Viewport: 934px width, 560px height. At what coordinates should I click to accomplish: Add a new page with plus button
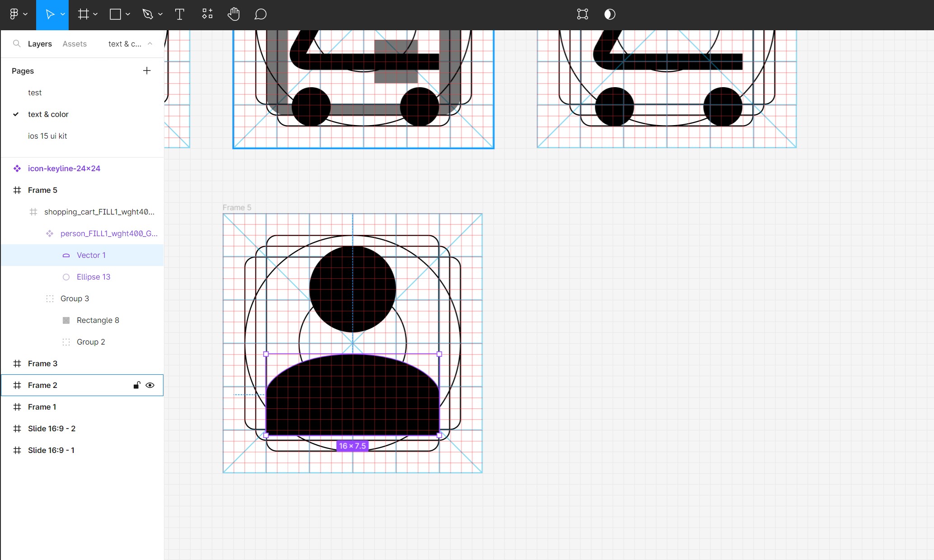(147, 70)
